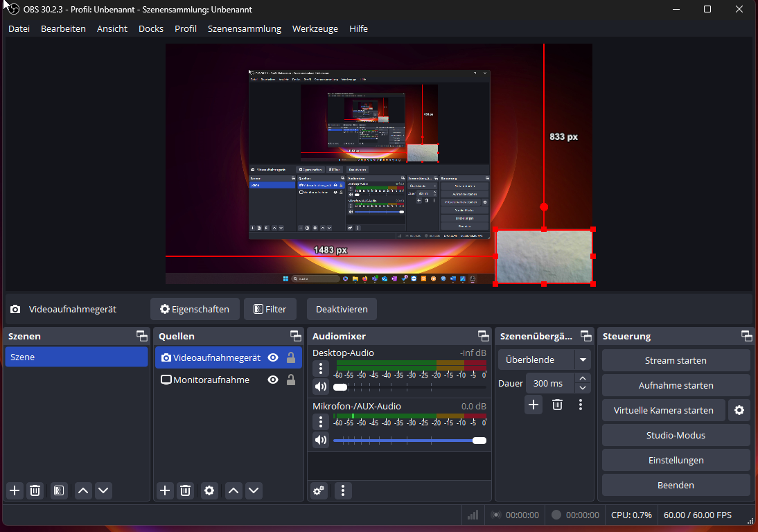Mute Desktop-Audio speaker button
This screenshot has height=532, width=758.
tap(321, 387)
